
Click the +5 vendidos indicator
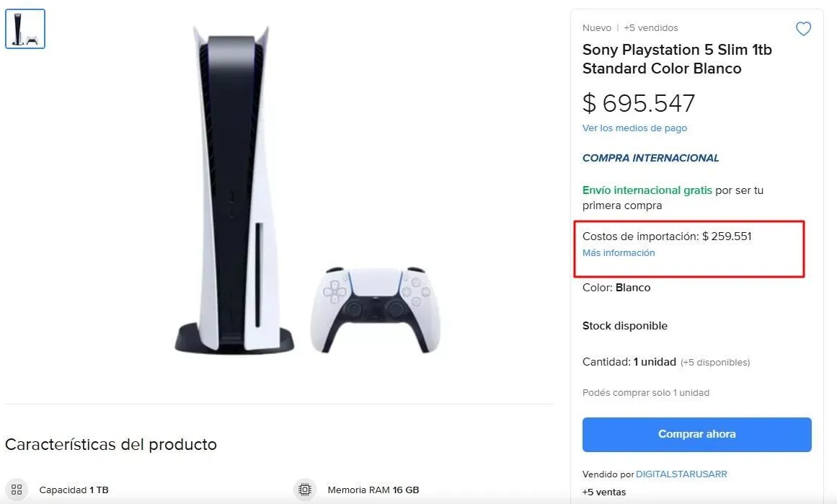(651, 27)
